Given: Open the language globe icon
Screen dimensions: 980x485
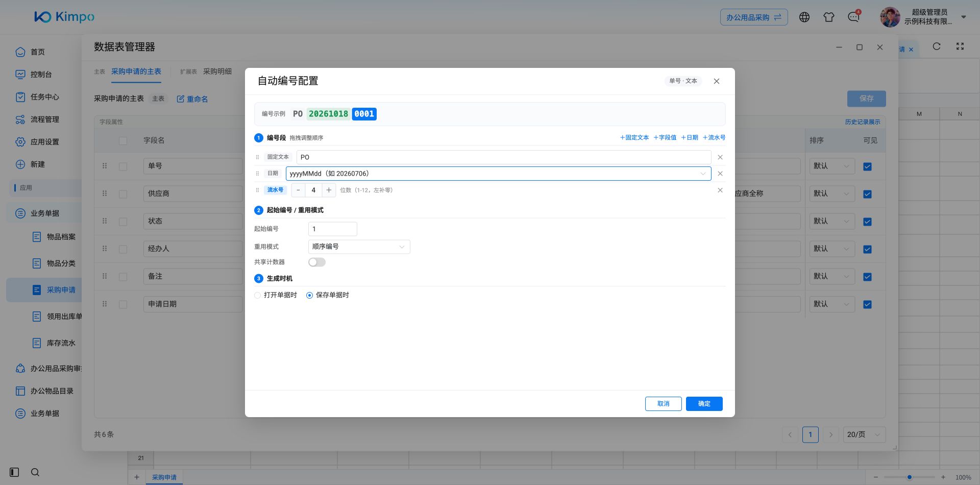Looking at the screenshot, I should [804, 17].
